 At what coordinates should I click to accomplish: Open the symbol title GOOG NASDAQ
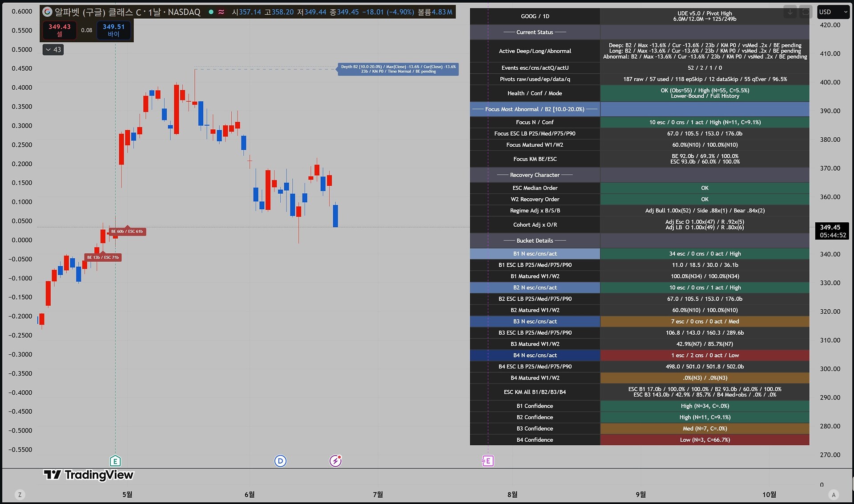coord(127,12)
